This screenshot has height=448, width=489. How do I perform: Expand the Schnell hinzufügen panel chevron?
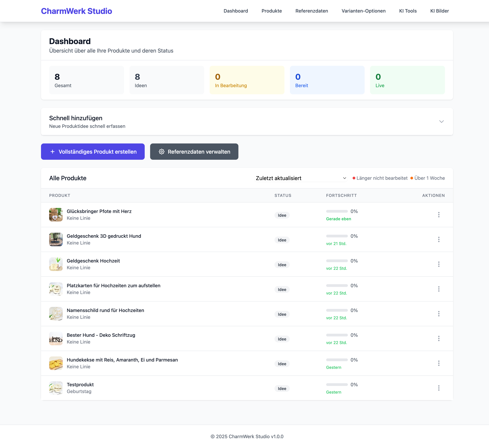click(x=441, y=122)
